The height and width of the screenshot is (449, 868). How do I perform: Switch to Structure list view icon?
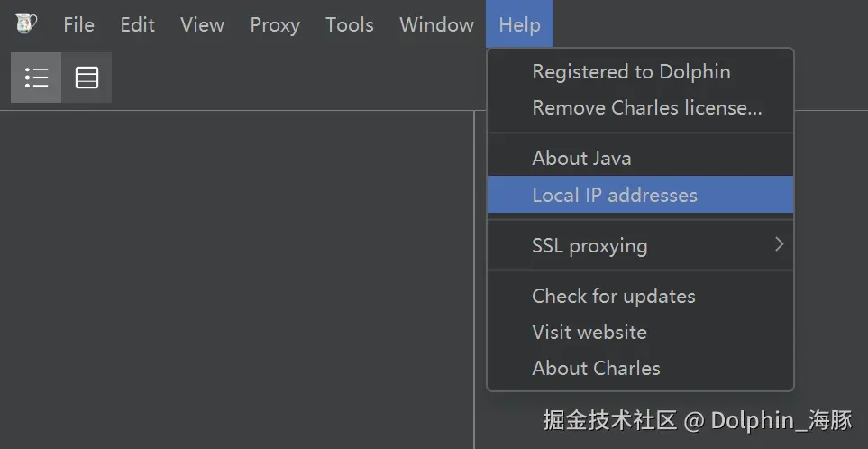pyautogui.click(x=36, y=78)
